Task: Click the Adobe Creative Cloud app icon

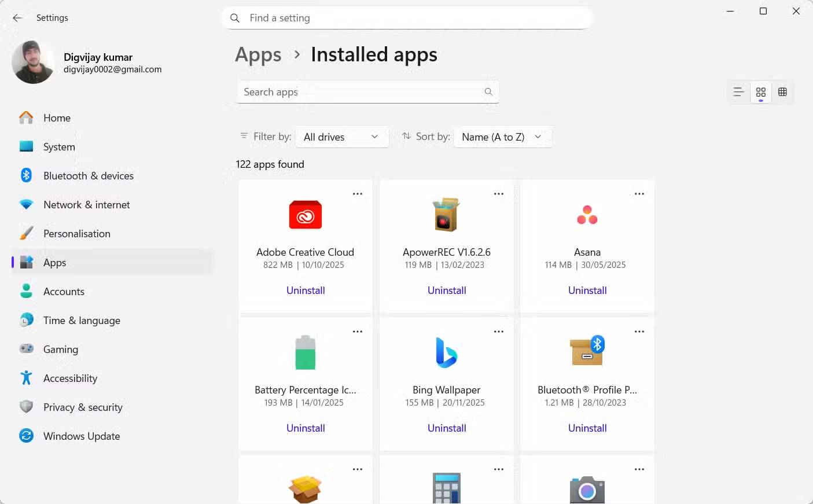Action: point(305,215)
